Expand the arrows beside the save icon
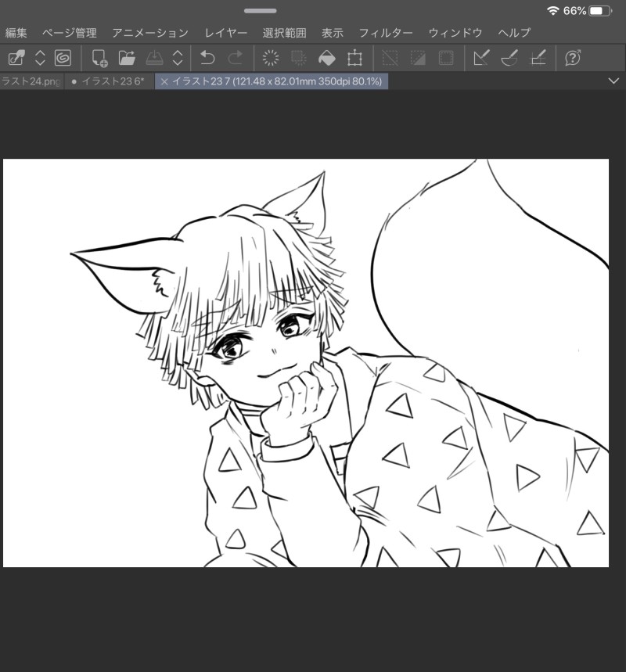The width and height of the screenshot is (626, 672). 178,58
